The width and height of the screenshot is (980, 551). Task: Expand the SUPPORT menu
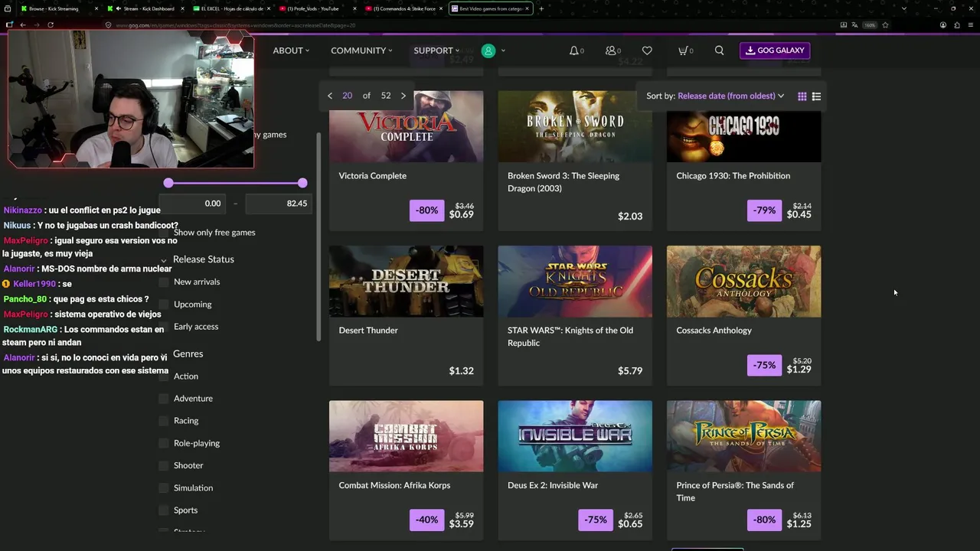tap(436, 51)
